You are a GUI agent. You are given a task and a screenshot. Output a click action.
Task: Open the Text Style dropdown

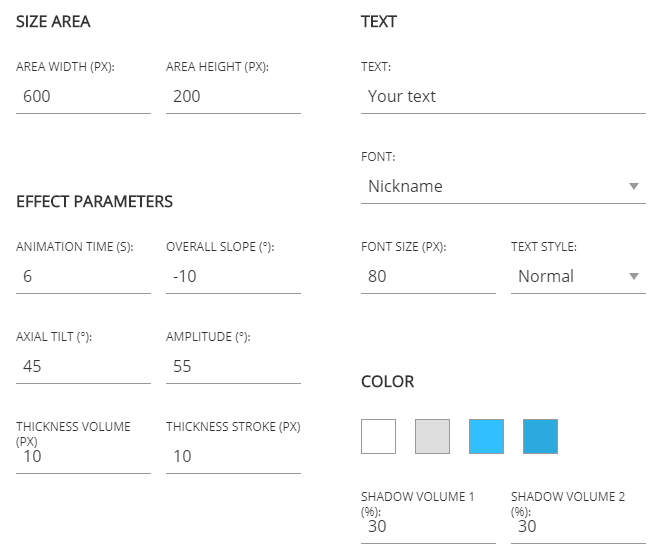point(568,277)
